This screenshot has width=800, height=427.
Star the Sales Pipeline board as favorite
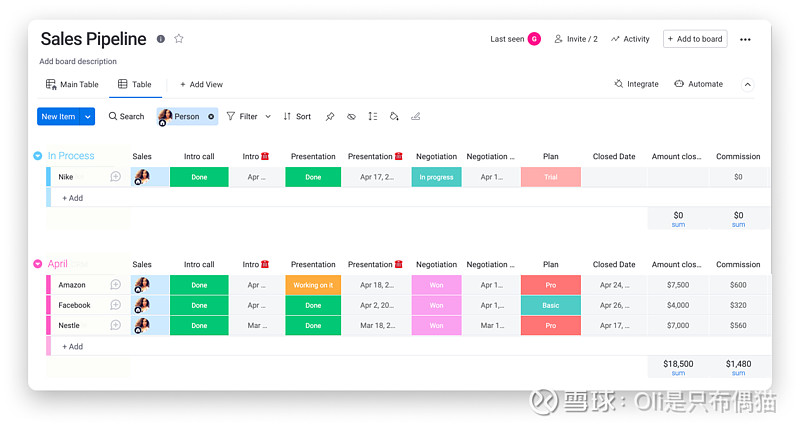(x=179, y=39)
